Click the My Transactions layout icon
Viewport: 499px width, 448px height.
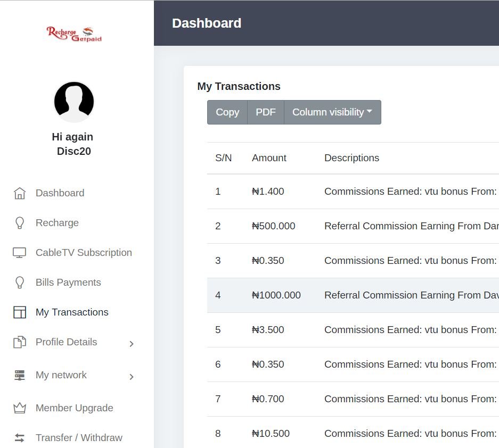[x=19, y=312]
